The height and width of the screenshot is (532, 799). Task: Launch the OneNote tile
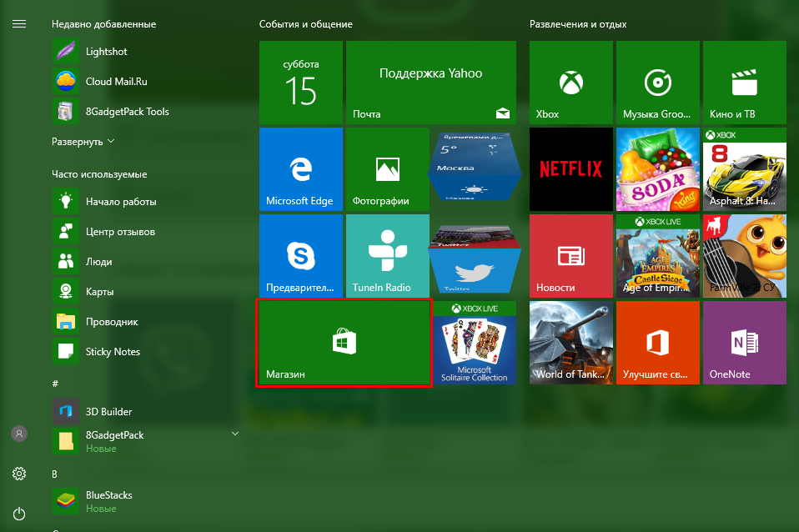(745, 343)
